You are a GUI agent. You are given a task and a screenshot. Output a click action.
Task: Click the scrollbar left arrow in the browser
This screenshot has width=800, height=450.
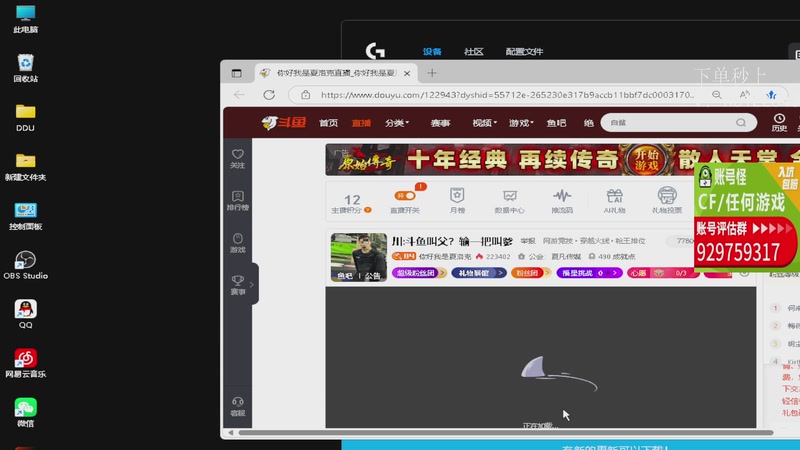pos(231,433)
